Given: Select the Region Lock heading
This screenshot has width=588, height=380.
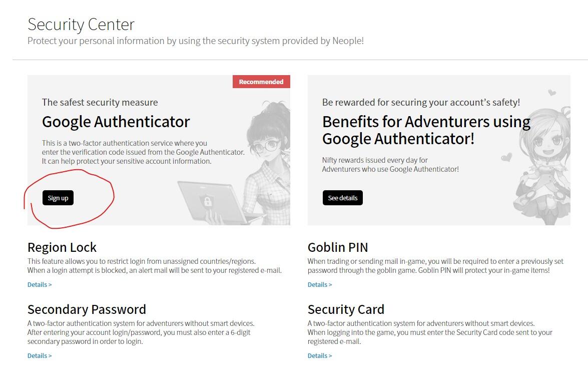Looking at the screenshot, I should click(x=62, y=247).
